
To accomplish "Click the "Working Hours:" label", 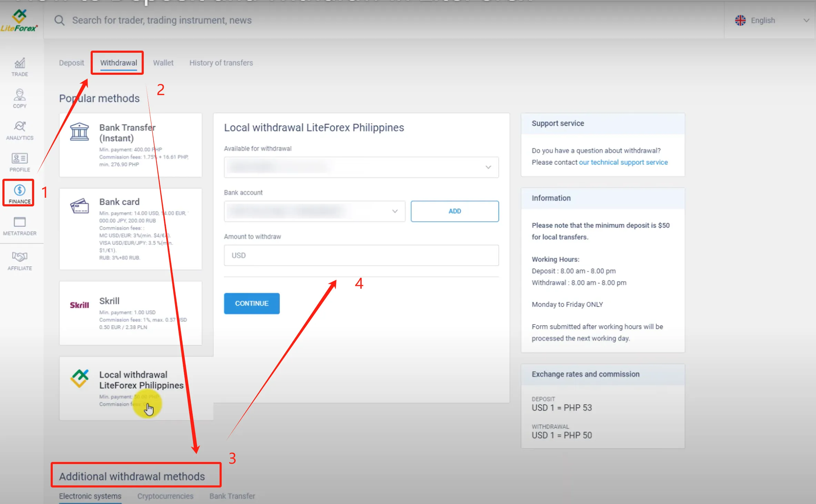I will click(x=555, y=259).
